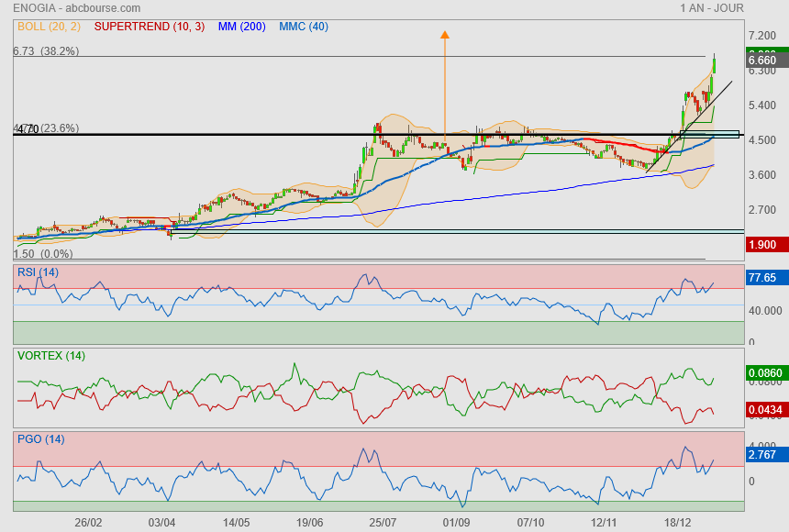Select the PGO (14) panel label
Image resolution: width=789 pixels, height=532 pixels.
pos(40,439)
